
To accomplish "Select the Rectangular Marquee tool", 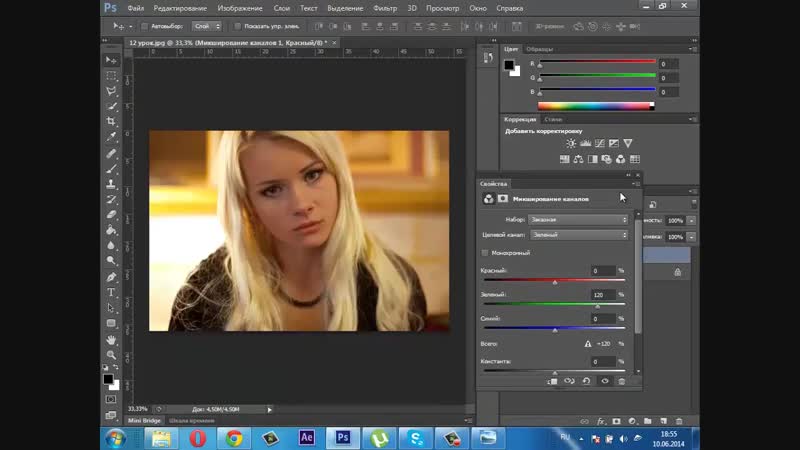I will [x=111, y=76].
